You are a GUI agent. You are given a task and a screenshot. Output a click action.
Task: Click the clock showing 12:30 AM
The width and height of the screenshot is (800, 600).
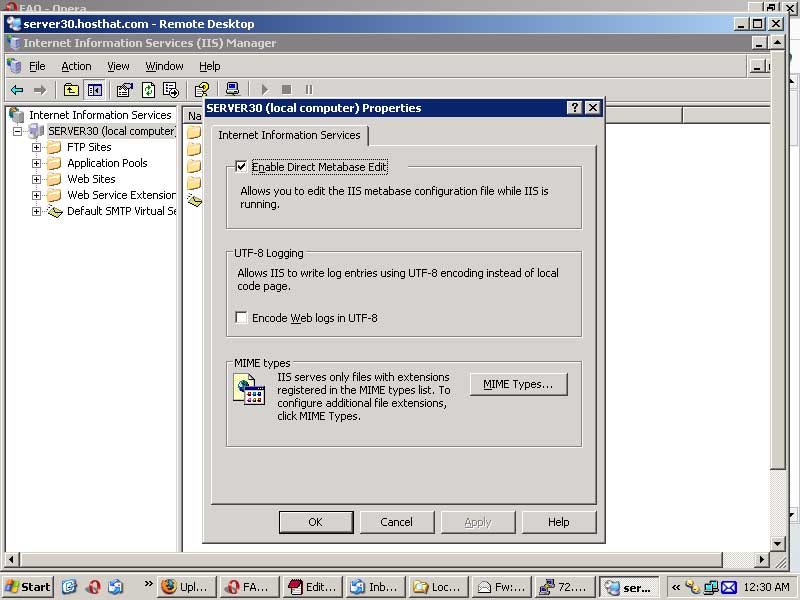[766, 587]
